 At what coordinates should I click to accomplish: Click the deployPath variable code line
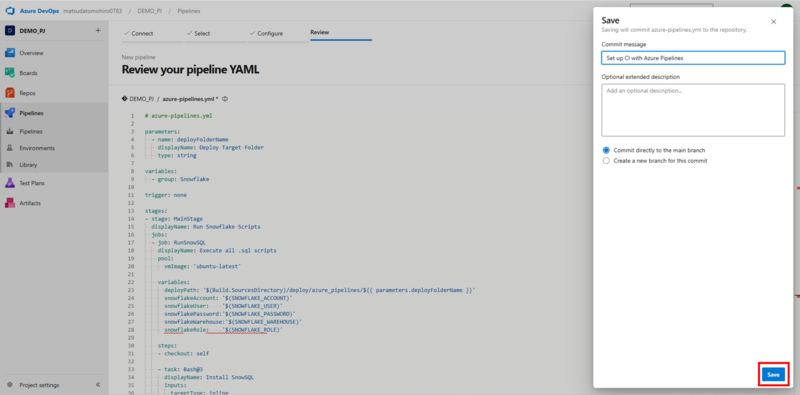pos(319,290)
